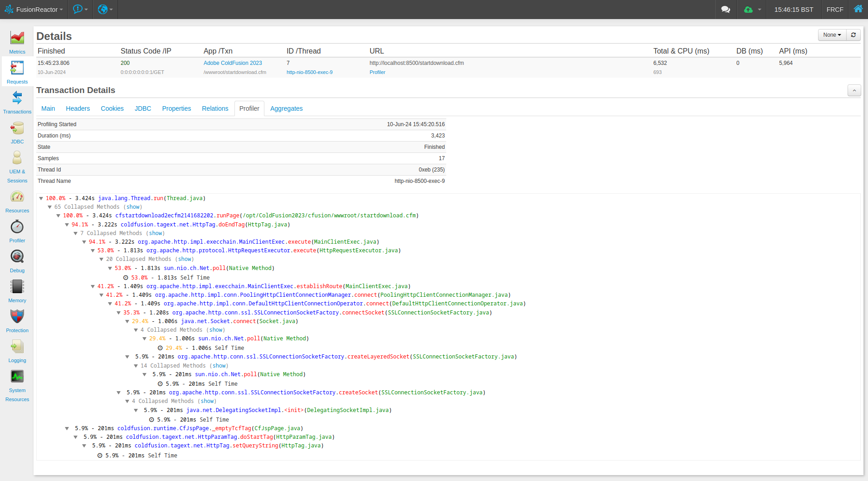Viewport: 868px width, 481px height.
Task: Open the chat bubbles icon
Action: point(726,10)
